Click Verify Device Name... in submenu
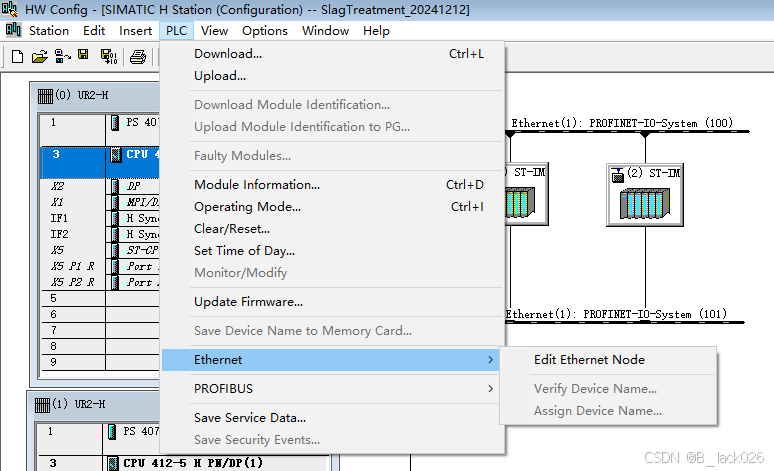 (608, 389)
